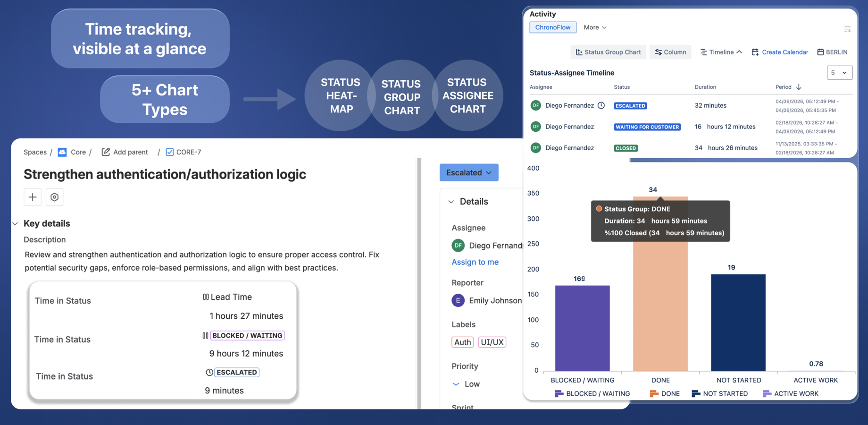
Task: Toggle BLOCKED / WAITING legend swatch
Action: pos(559,393)
